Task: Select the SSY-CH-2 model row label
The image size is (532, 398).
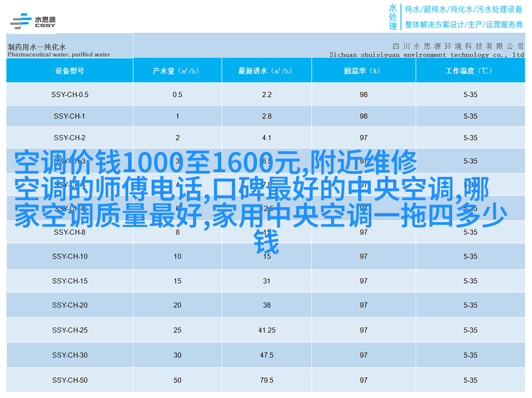Action: click(x=70, y=138)
